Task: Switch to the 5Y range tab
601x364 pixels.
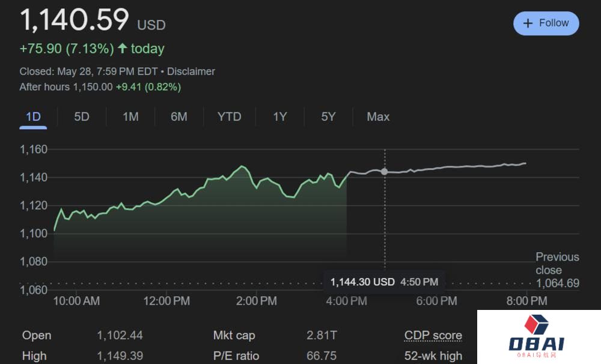Action: [328, 117]
